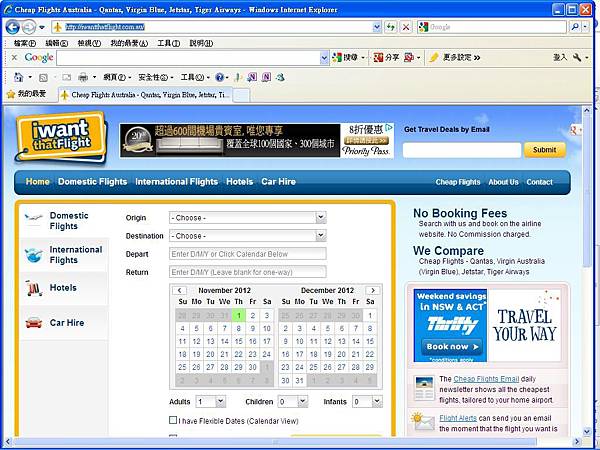The width and height of the screenshot is (600, 450).
Task: Click the Flight Alerts link
Action: point(458,418)
